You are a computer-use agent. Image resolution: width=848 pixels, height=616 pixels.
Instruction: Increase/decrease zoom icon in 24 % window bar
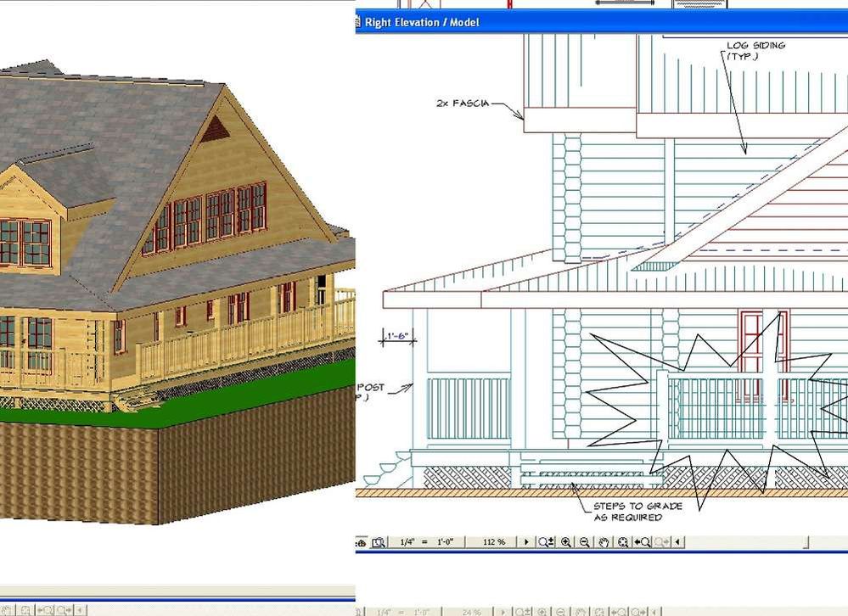coord(522,613)
